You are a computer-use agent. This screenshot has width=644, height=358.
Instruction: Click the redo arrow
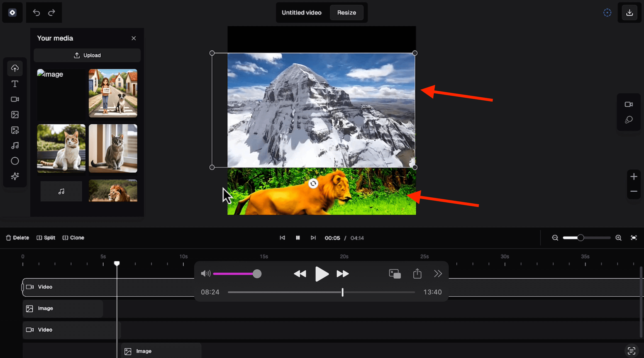(52, 13)
